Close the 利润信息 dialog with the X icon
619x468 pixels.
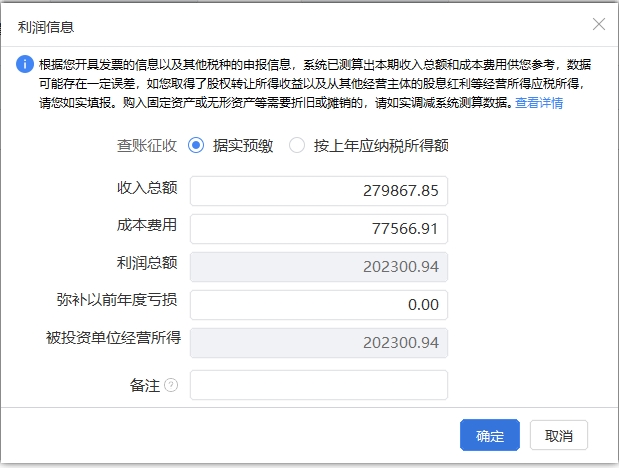599,24
